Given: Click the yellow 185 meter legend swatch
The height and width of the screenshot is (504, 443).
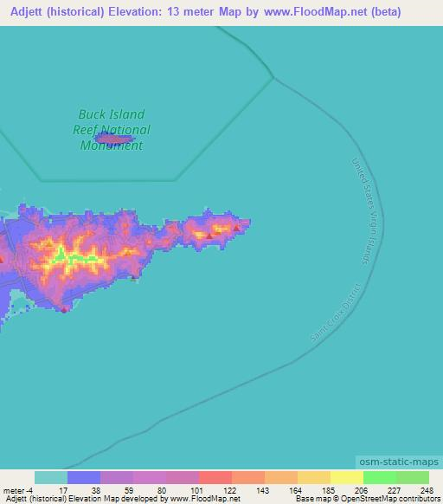Looking at the screenshot, I should tap(347, 477).
